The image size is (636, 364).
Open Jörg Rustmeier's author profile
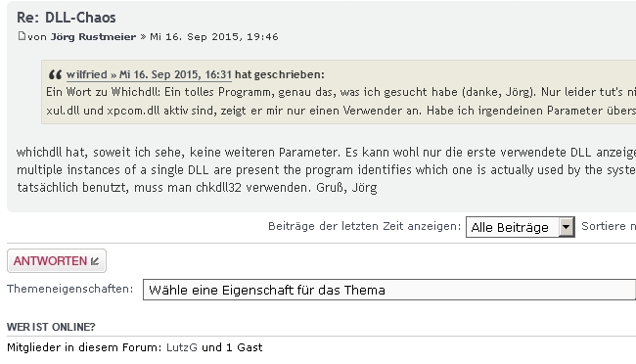click(x=93, y=36)
